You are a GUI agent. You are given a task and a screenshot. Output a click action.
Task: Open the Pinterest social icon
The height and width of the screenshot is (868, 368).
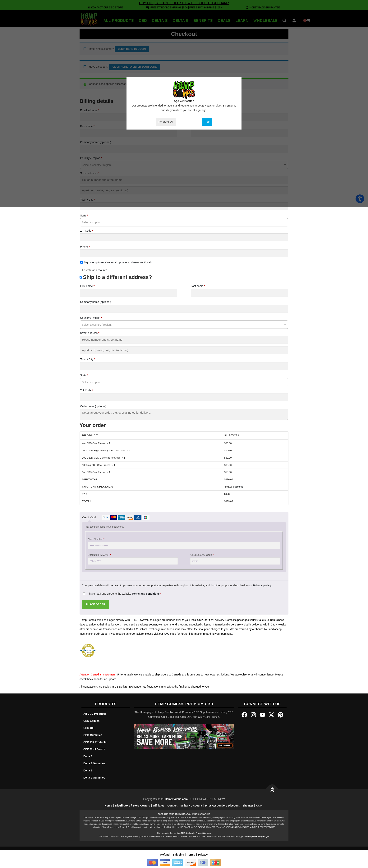280,715
